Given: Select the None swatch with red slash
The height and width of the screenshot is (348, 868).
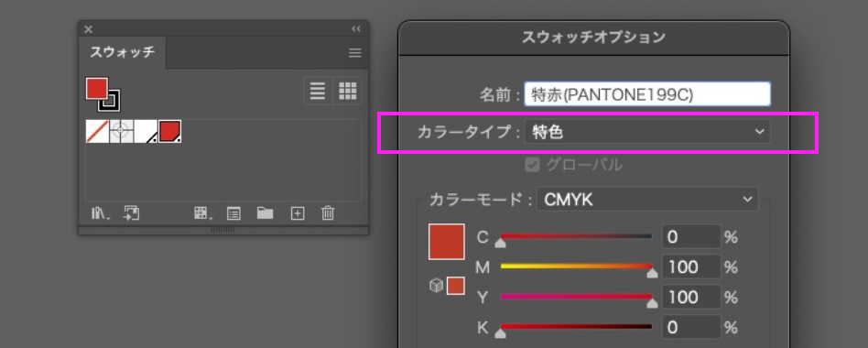Looking at the screenshot, I should click(97, 132).
